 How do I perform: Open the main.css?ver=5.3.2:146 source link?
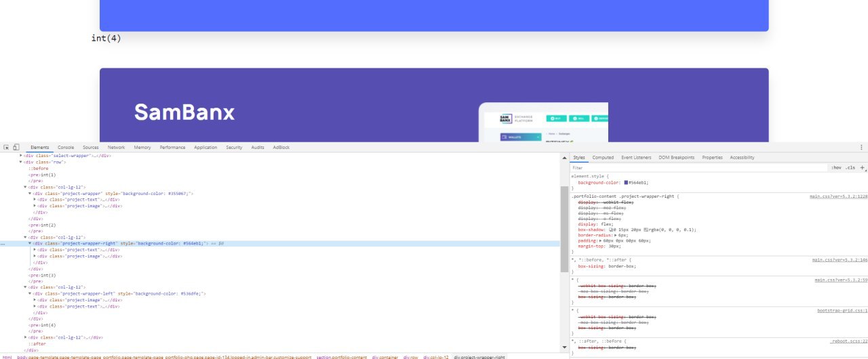click(x=840, y=259)
